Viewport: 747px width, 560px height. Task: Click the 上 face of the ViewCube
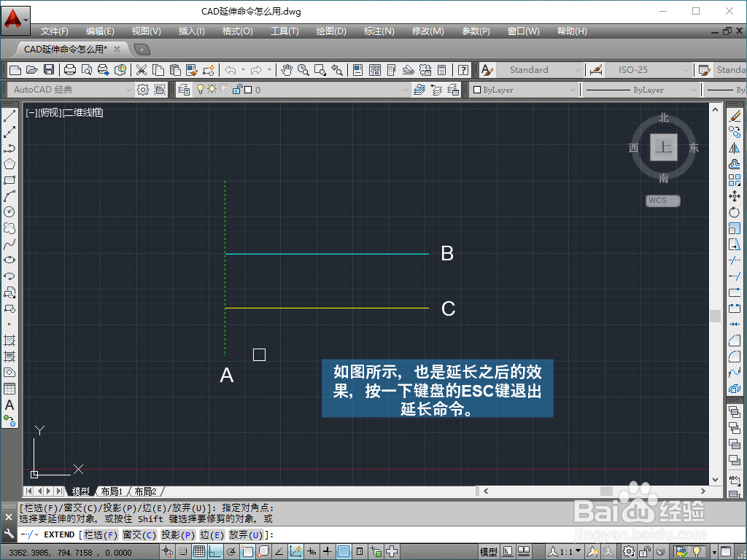point(664,147)
